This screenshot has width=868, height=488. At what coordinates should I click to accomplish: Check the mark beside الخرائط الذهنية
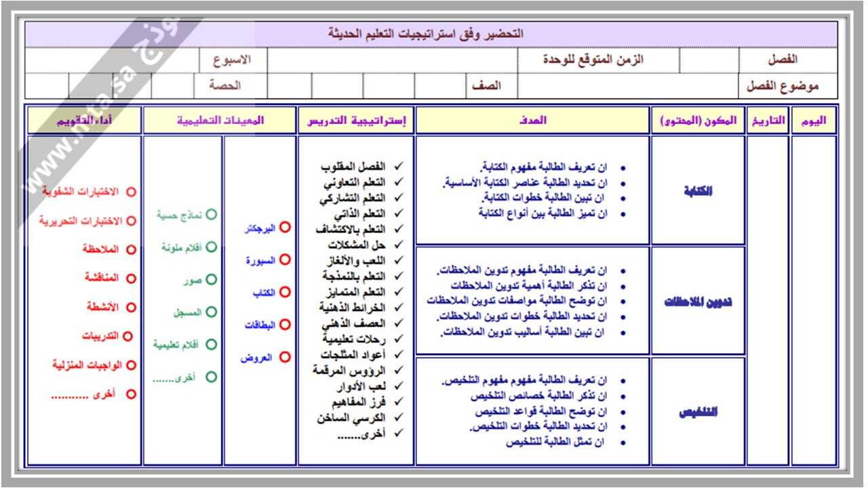399,307
